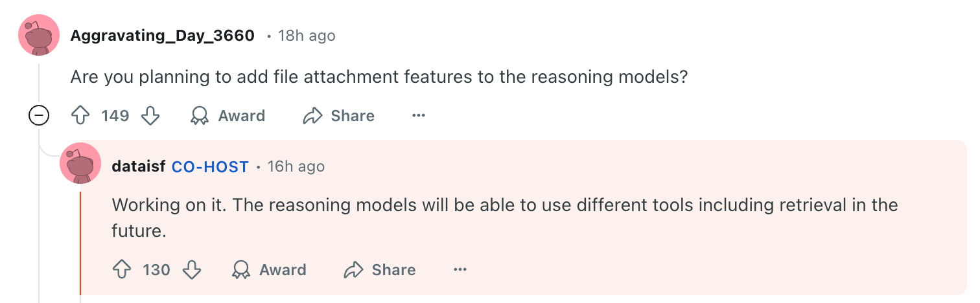Click the 16h ago timestamp
The height and width of the screenshot is (303, 980).
tap(296, 166)
